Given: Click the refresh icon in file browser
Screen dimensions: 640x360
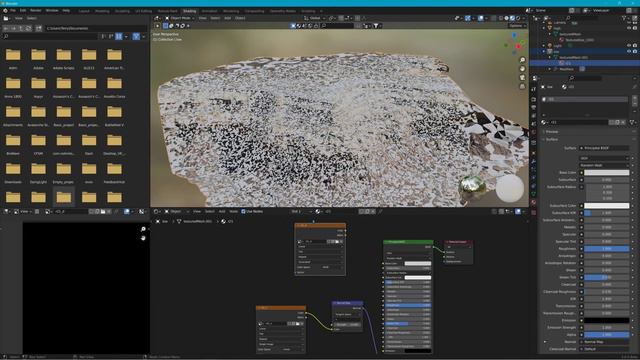Looking at the screenshot, I should coord(28,28).
